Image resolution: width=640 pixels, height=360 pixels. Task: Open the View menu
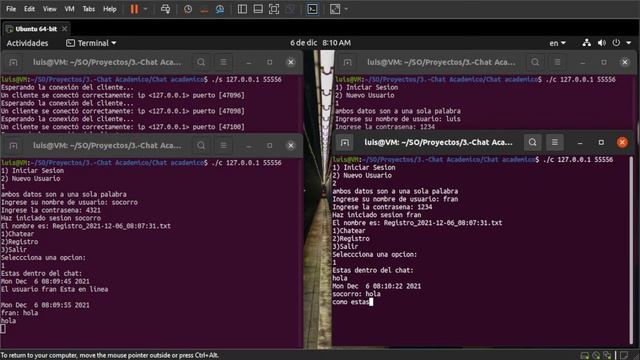[49, 9]
